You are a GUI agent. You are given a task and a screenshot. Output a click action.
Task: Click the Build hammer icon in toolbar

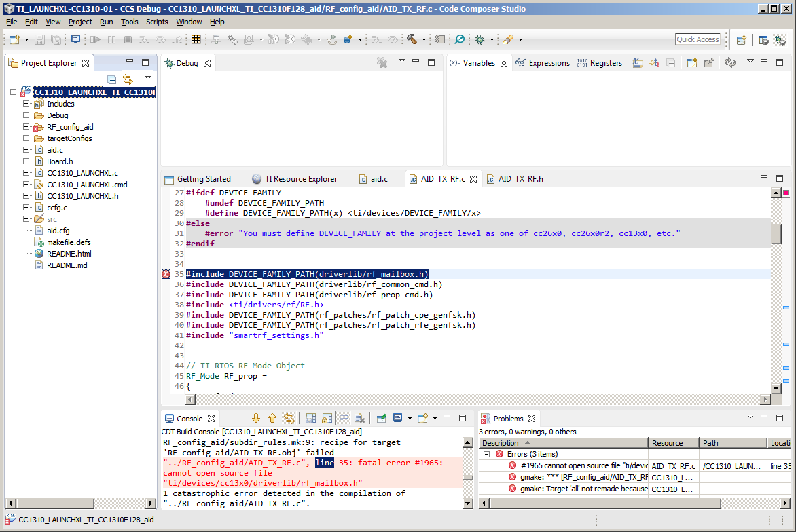[412, 39]
